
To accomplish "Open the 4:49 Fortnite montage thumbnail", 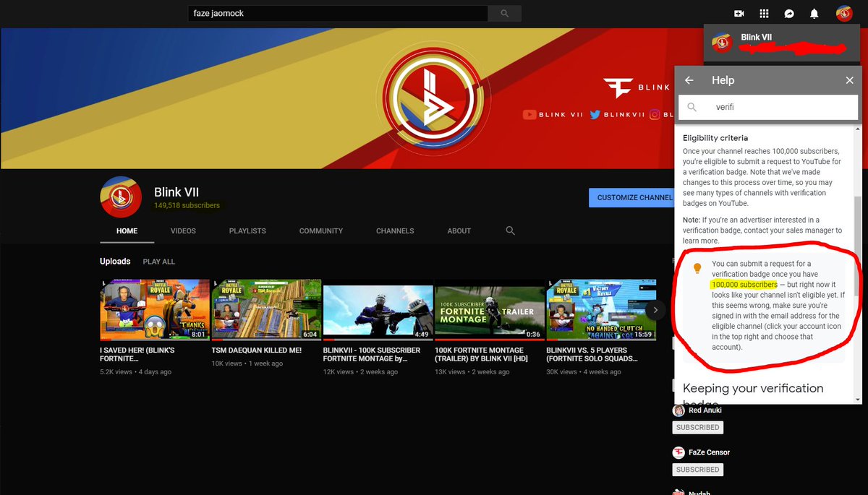I will [x=378, y=310].
